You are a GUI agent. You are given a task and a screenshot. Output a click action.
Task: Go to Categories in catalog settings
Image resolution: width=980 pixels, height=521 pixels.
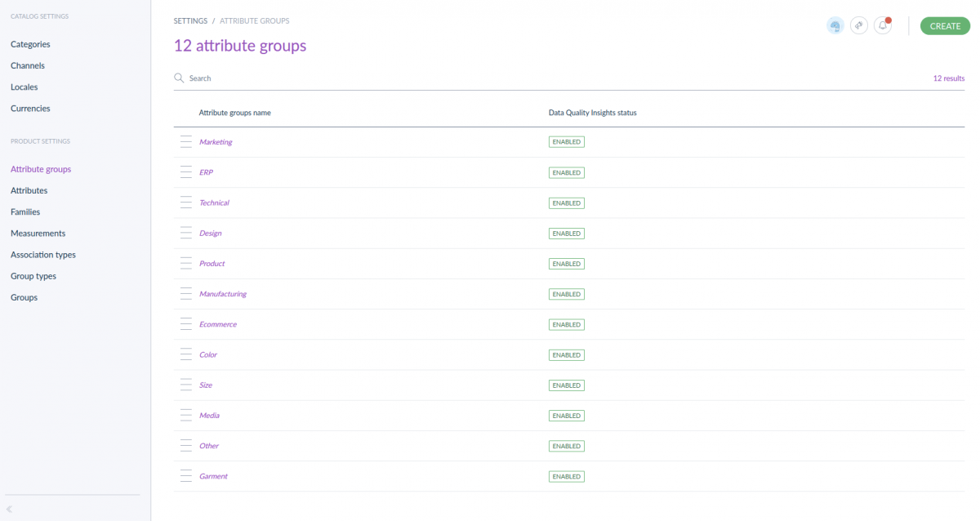30,44
